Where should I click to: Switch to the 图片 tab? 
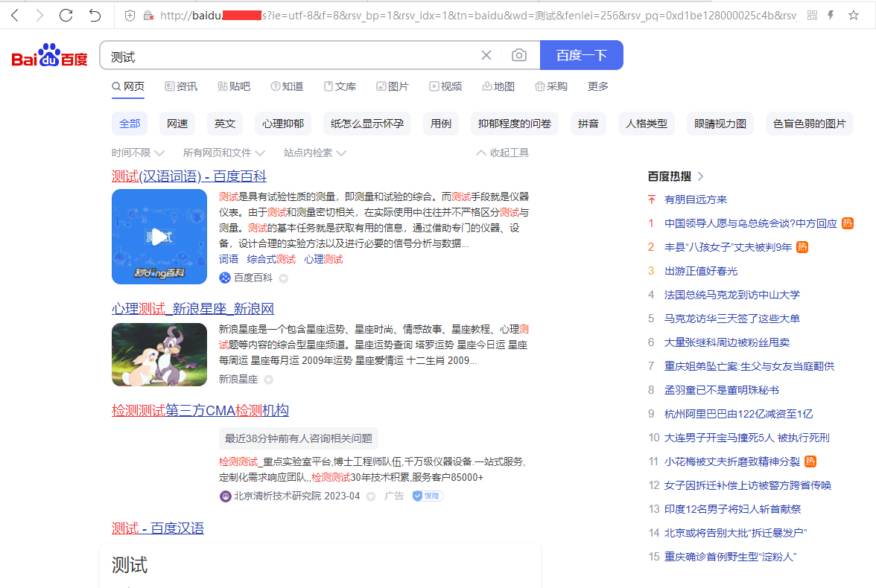[393, 86]
